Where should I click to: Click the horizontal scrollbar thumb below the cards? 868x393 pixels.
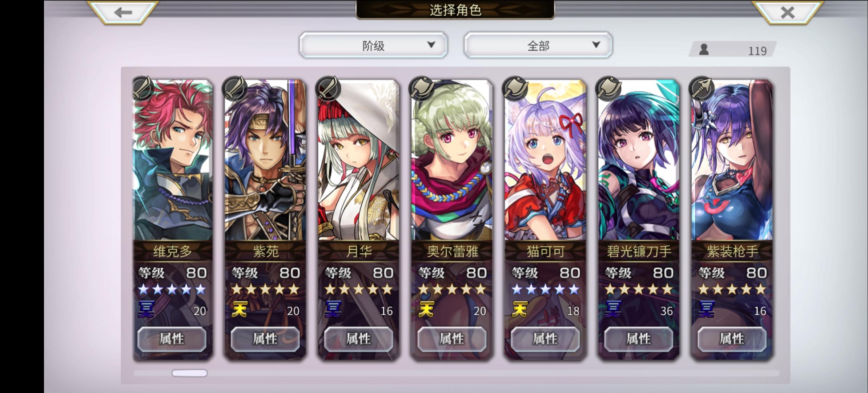point(189,373)
